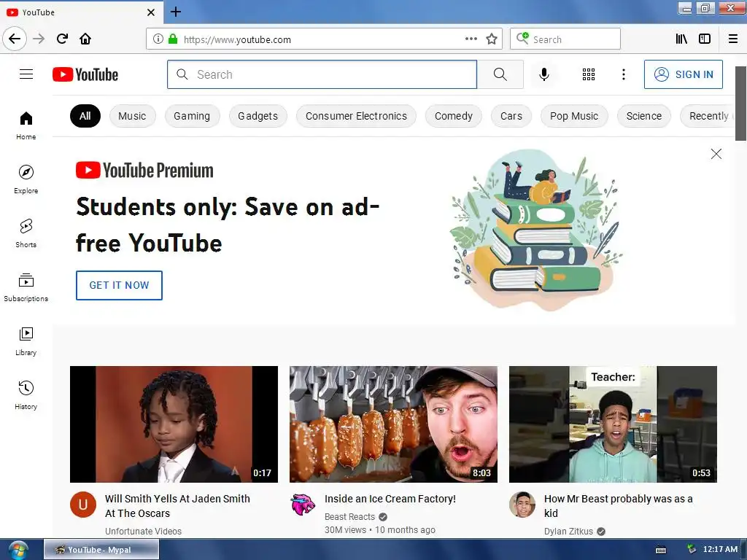The height and width of the screenshot is (560, 747).
Task: Click title "Inside an Ice Cream Factory!"
Action: click(390, 499)
